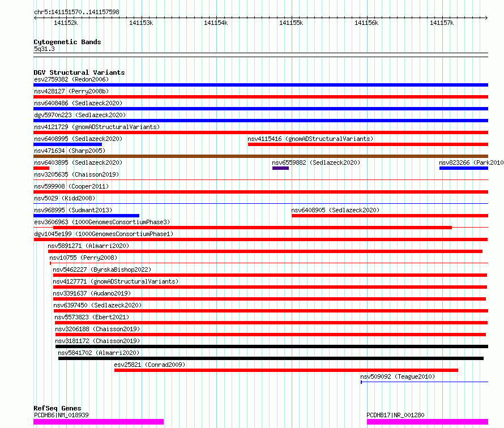
Task: Click the magenta PCDHB6 gene bar
Action: 99,422
